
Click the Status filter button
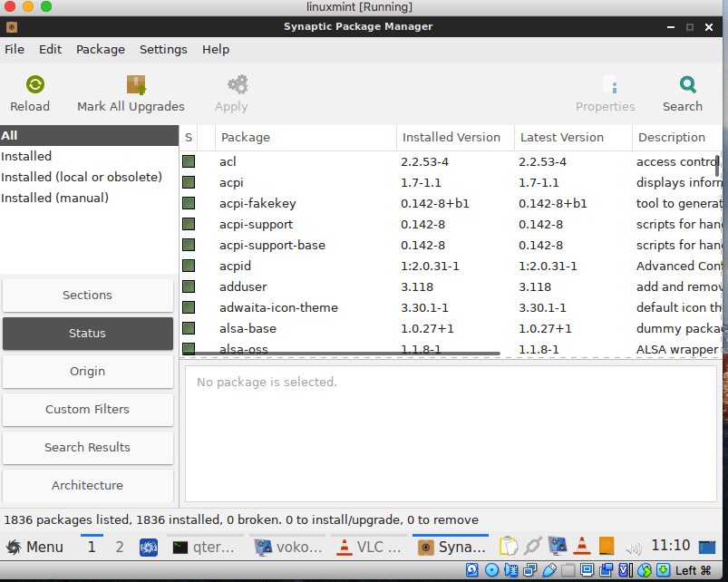tap(88, 334)
